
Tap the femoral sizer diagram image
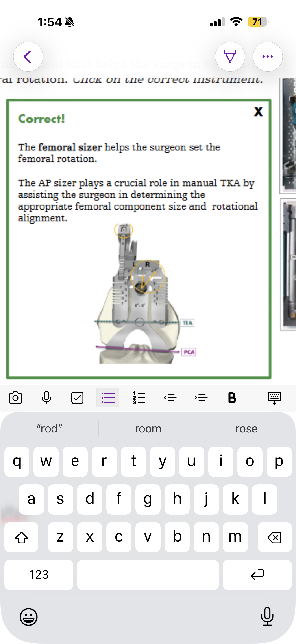pyautogui.click(x=146, y=293)
